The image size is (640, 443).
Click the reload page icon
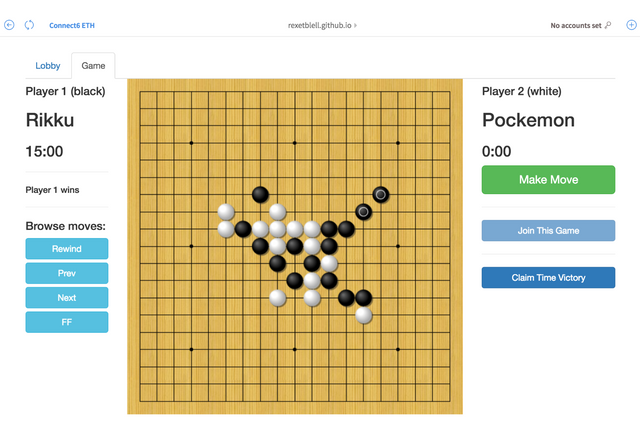29,25
